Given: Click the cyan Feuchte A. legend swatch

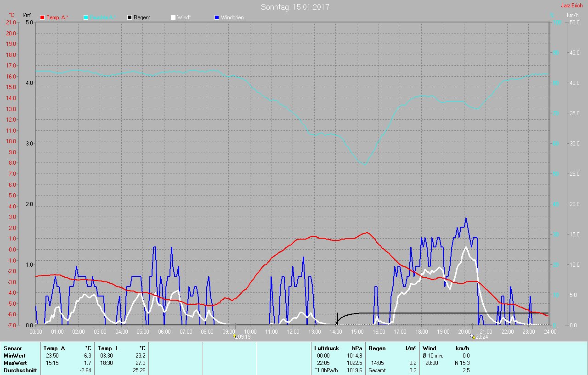Looking at the screenshot, I should (86, 17).
